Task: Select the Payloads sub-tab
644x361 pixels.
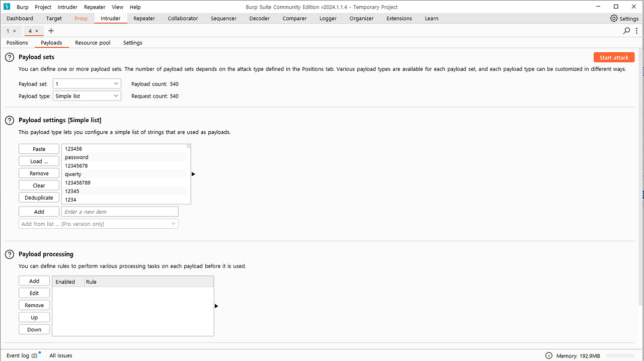Action: click(52, 43)
